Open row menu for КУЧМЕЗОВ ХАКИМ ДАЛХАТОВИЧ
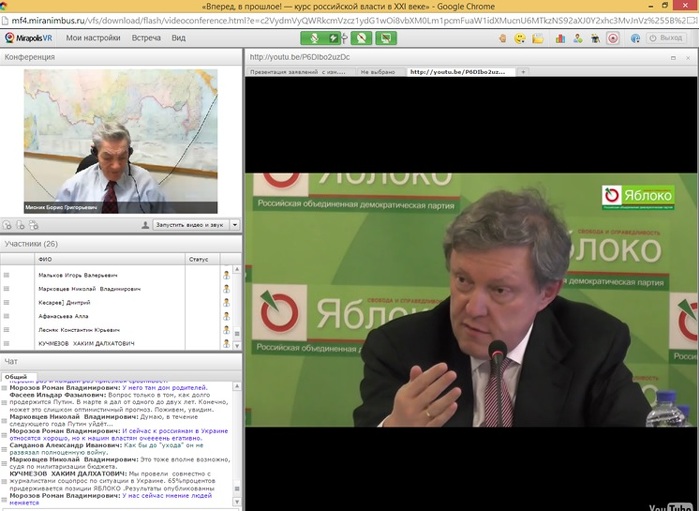Viewport: 700px width, 511px height. click(x=6, y=344)
